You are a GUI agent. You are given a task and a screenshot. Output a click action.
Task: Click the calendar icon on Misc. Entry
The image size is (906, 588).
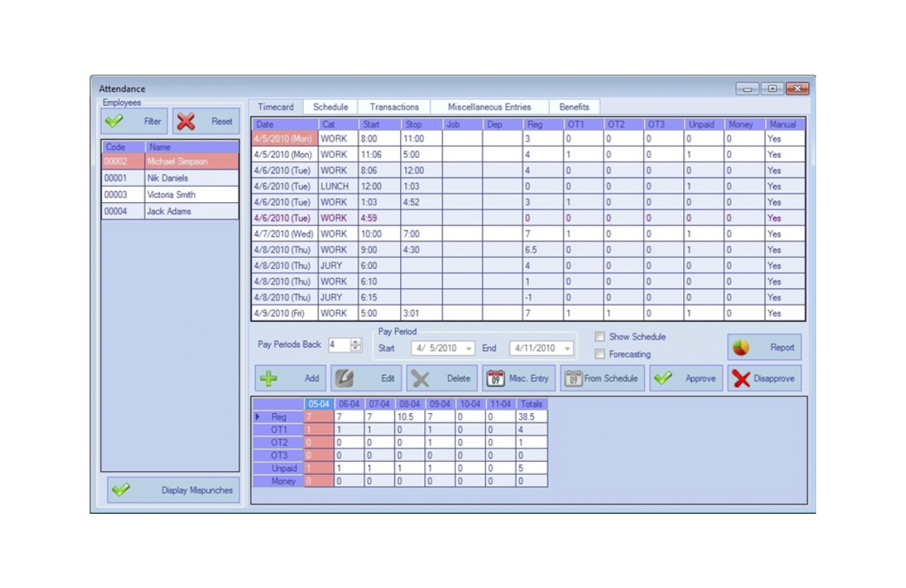pyautogui.click(x=496, y=379)
